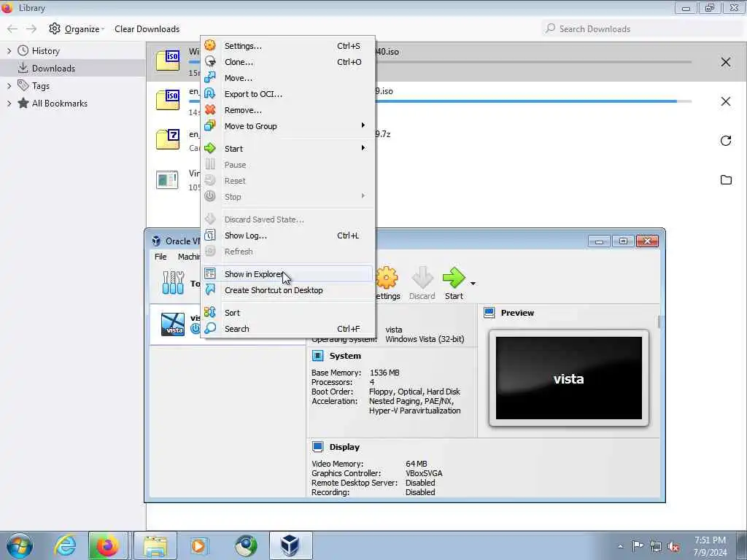Image resolution: width=747 pixels, height=560 pixels.
Task: Select Move... menu entry
Action: tap(287, 78)
